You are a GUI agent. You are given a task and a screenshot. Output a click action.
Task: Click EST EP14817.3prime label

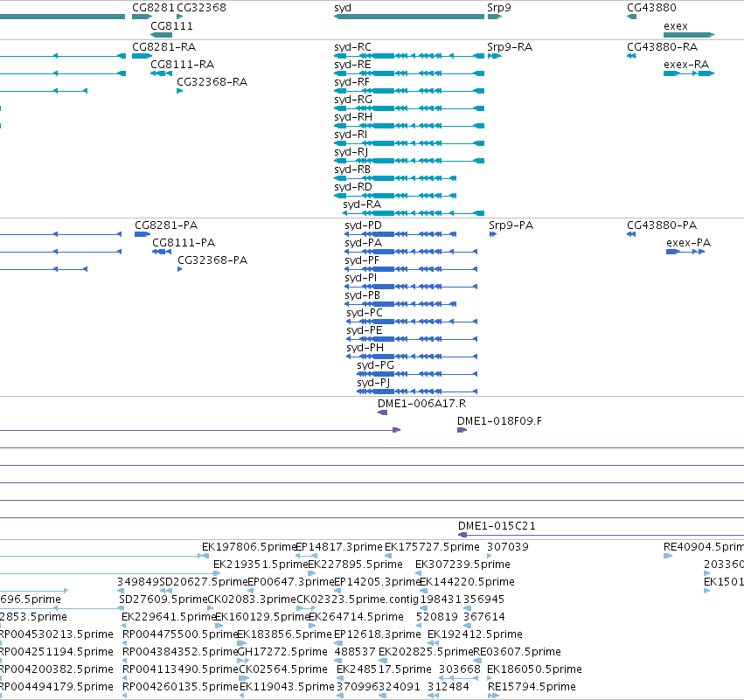point(339,547)
